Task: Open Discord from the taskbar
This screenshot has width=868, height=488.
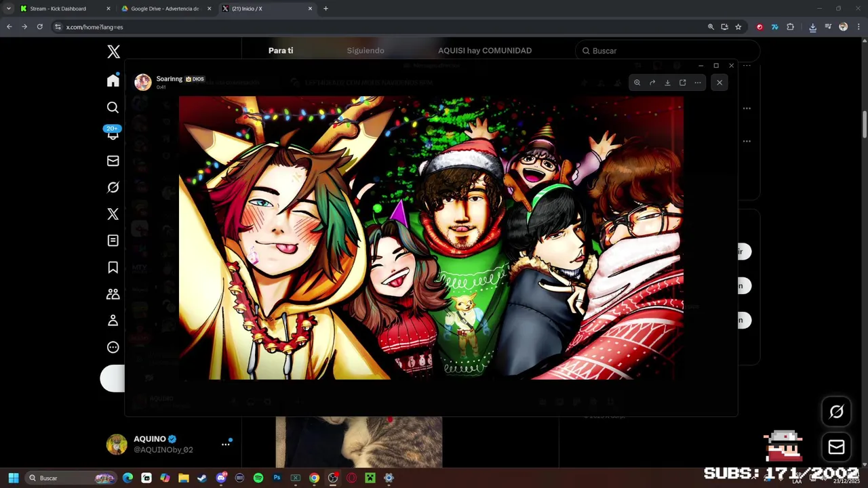Action: click(x=221, y=478)
